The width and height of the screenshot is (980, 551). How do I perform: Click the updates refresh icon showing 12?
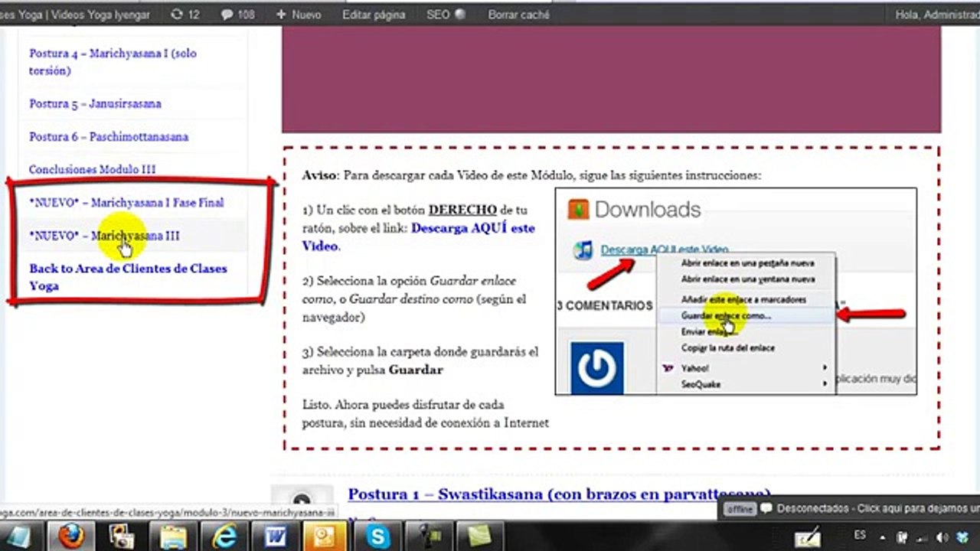(185, 15)
